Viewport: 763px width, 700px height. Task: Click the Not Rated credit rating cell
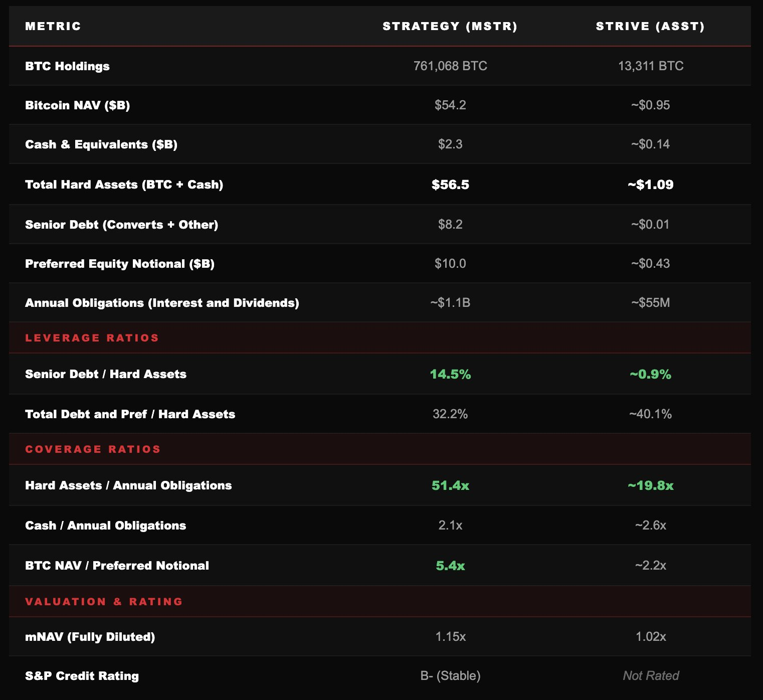tap(651, 676)
